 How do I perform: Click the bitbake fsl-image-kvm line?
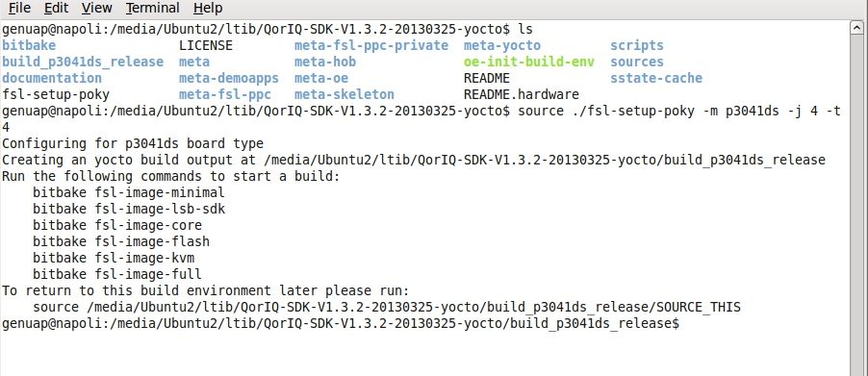tap(114, 259)
